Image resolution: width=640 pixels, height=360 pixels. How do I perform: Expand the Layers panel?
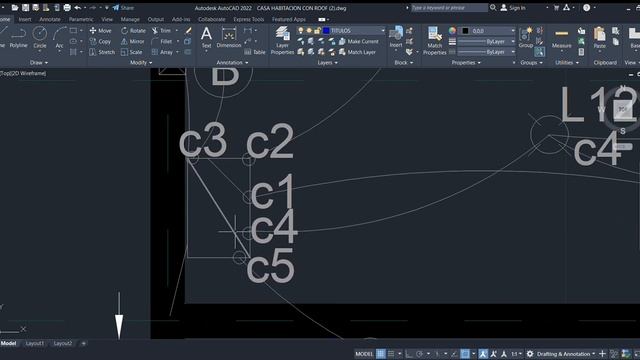[x=327, y=62]
